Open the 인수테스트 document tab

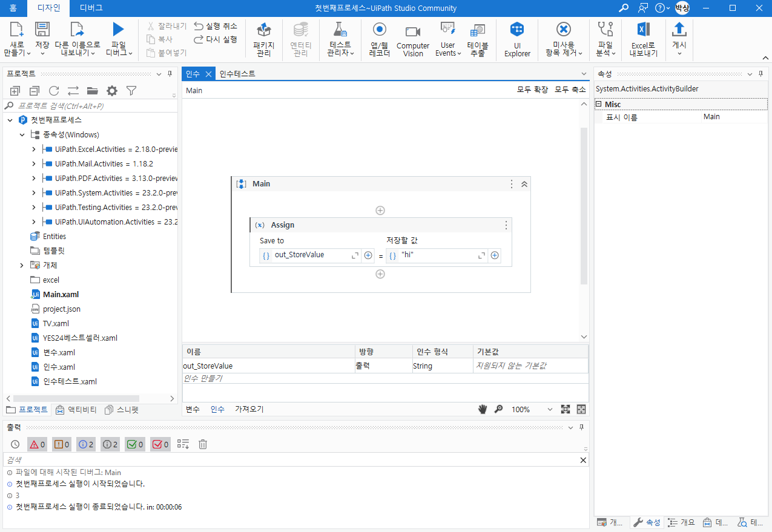pos(237,74)
